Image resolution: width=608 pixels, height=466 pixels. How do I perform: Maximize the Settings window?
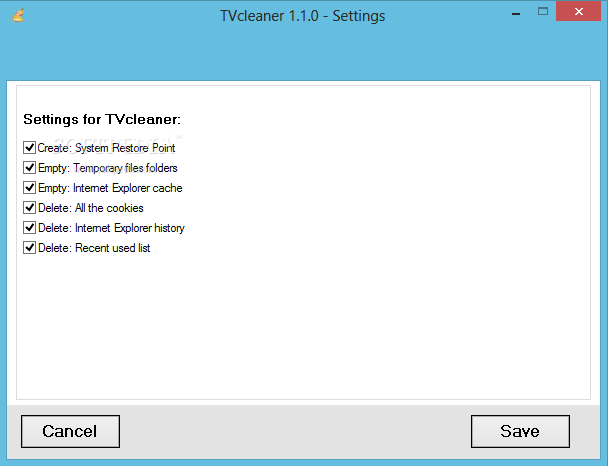coord(543,12)
